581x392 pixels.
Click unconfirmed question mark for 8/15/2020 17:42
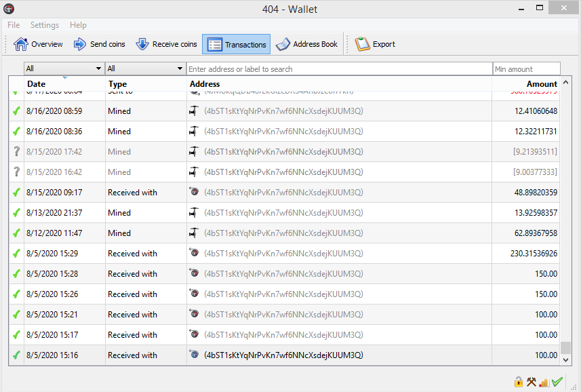click(x=16, y=151)
